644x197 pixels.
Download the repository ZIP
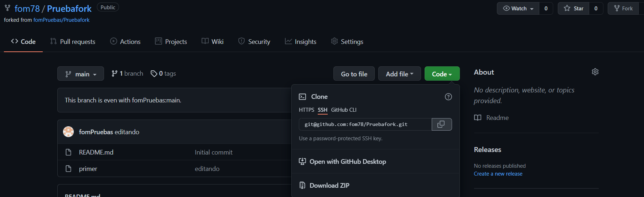click(329, 186)
